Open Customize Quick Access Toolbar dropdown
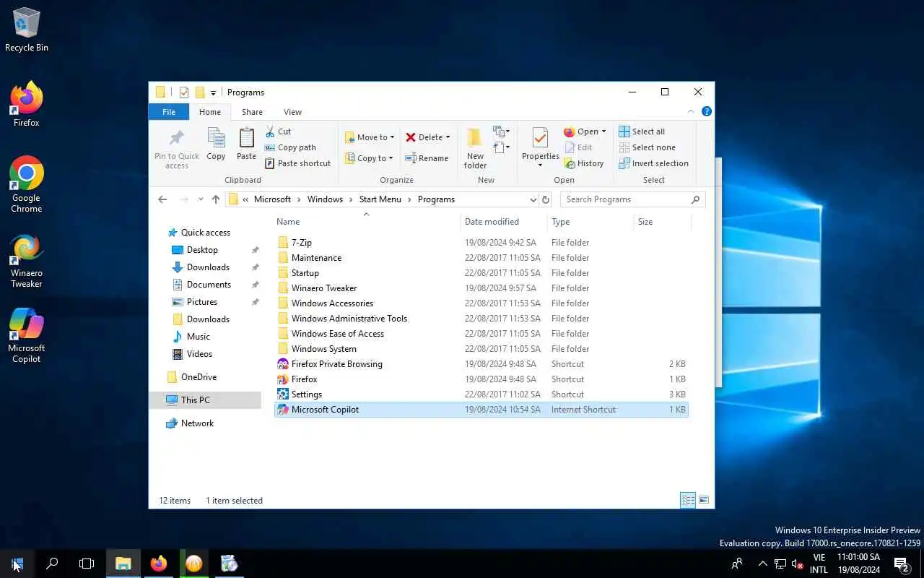 (x=213, y=93)
